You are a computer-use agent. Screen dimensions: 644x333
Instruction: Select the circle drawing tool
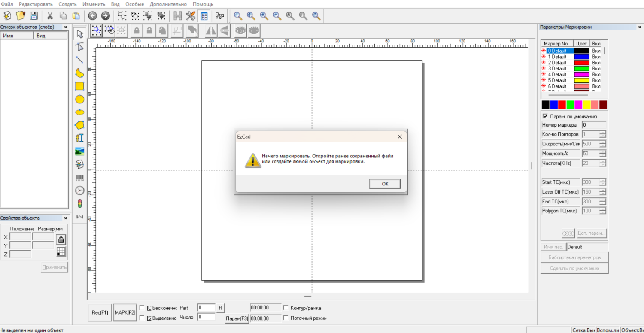(x=79, y=99)
